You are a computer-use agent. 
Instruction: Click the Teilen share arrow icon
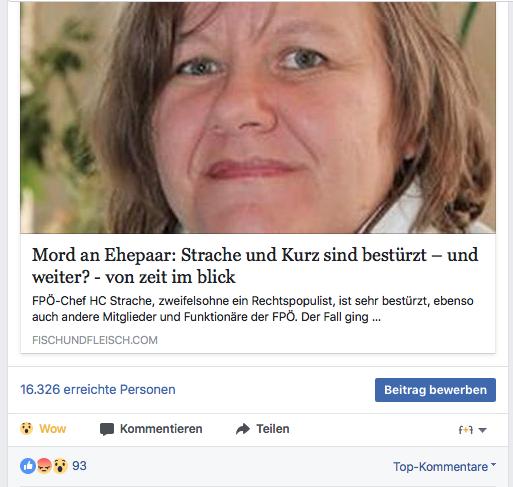coord(243,429)
